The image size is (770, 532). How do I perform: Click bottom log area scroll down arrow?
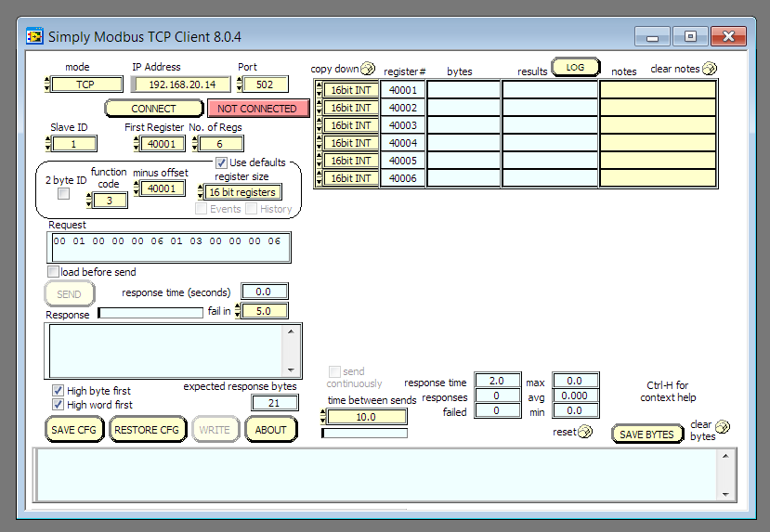pos(725,494)
